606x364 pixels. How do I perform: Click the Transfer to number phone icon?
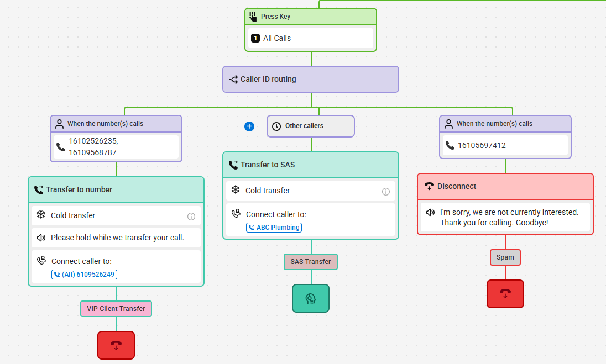coord(39,189)
